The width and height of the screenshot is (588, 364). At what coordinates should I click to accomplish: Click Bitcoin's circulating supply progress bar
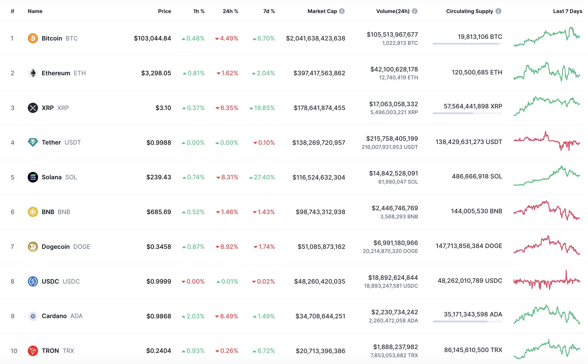(467, 44)
